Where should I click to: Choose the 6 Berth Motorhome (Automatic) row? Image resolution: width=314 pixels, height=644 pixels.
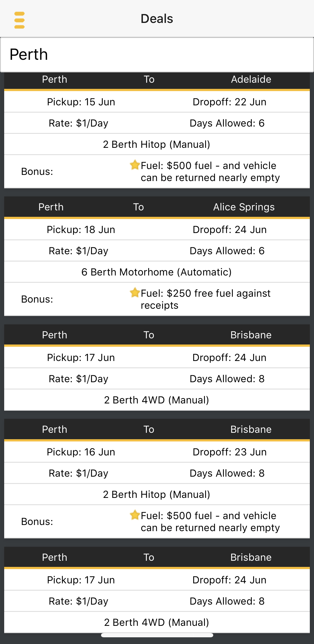point(157,272)
